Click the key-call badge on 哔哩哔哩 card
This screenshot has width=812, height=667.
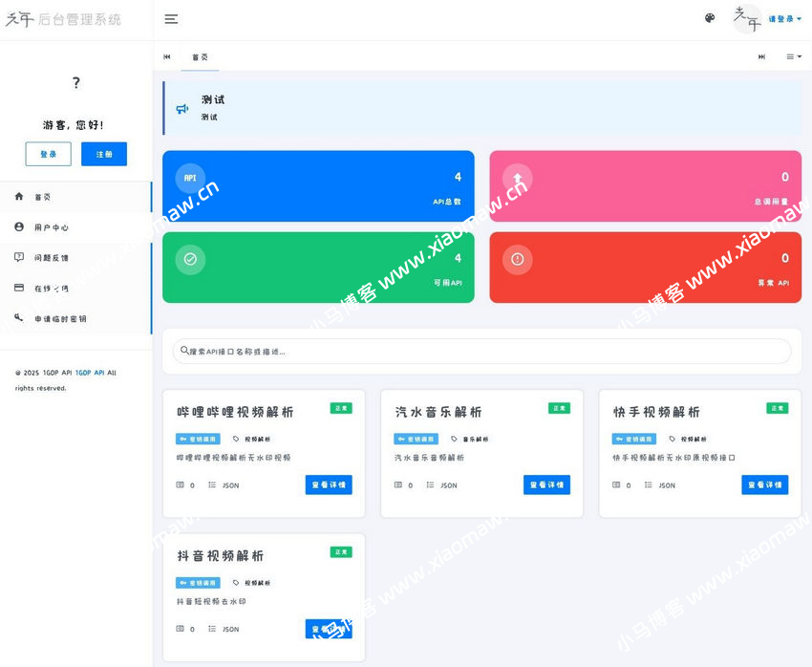click(199, 439)
